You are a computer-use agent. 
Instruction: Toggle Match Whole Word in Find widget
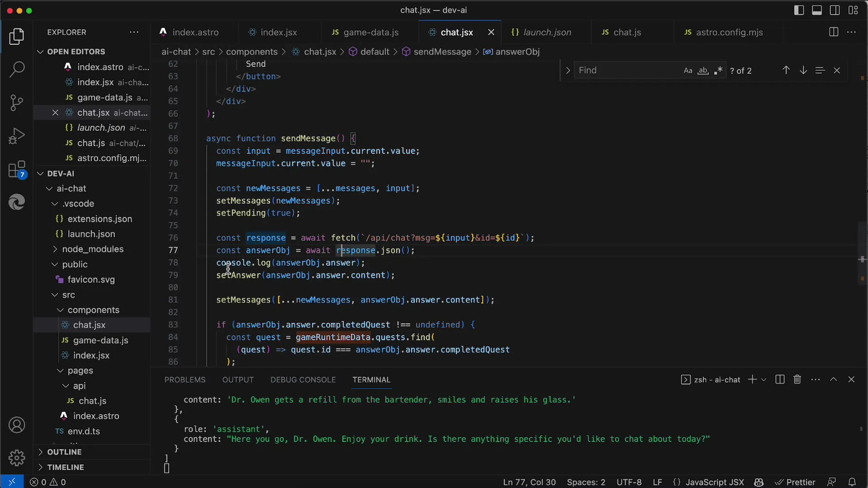[x=703, y=71]
